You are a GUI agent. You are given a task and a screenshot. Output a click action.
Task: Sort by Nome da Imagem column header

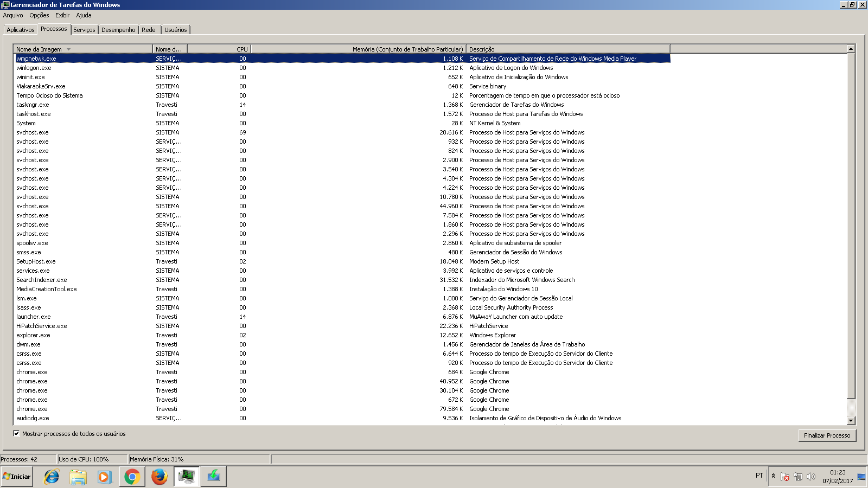click(83, 49)
